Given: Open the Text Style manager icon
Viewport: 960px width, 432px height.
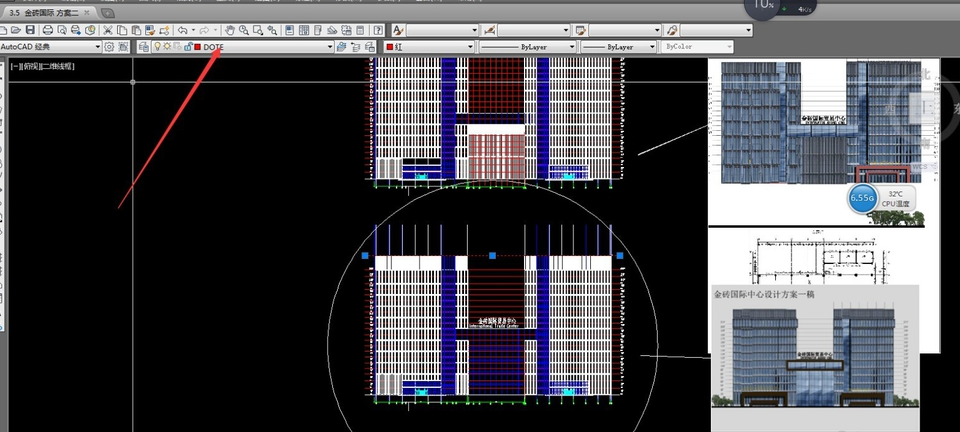Looking at the screenshot, I should point(398,30).
